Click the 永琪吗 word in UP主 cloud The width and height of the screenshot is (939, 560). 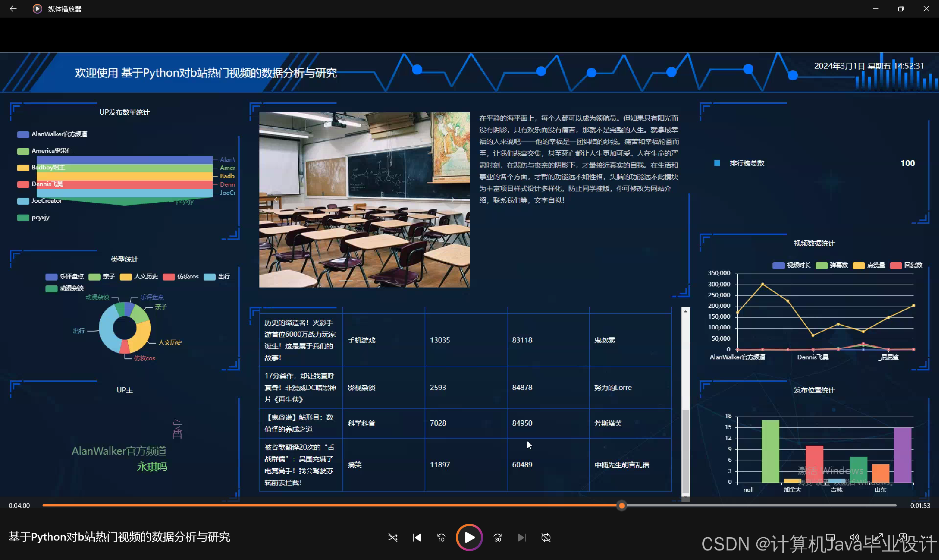152,467
